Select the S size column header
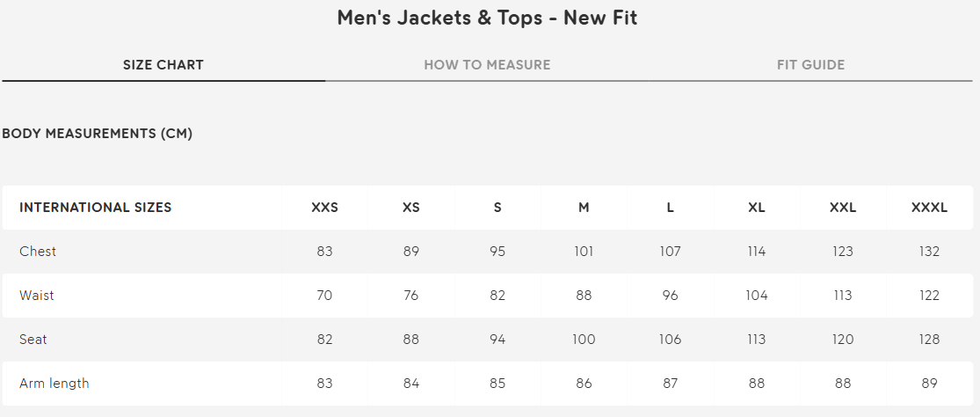 tap(497, 208)
